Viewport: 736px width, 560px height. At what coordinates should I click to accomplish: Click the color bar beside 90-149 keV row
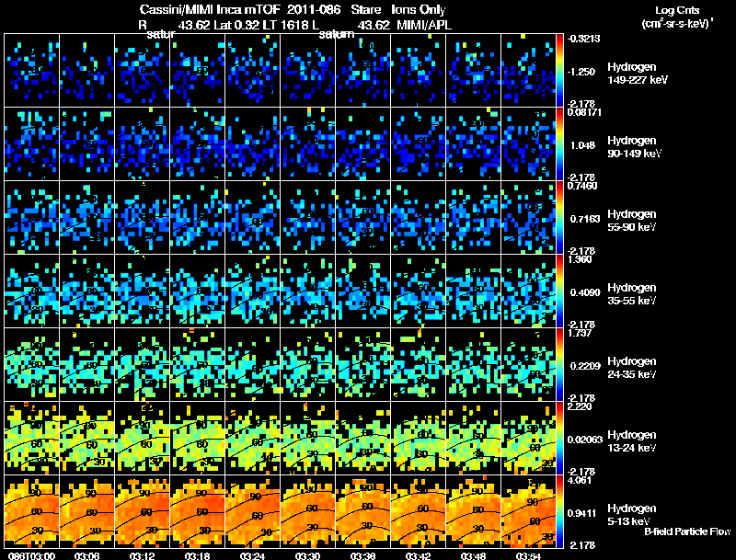559,144
